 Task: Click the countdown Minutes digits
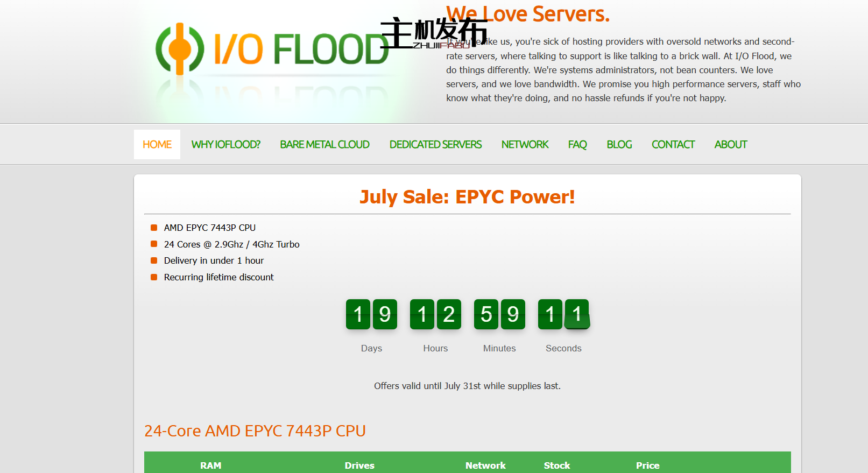pyautogui.click(x=499, y=314)
